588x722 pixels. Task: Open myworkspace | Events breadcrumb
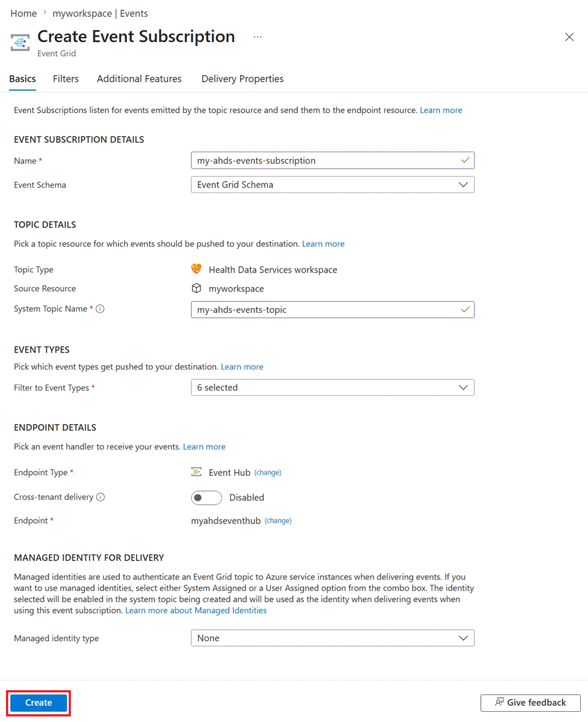(100, 13)
